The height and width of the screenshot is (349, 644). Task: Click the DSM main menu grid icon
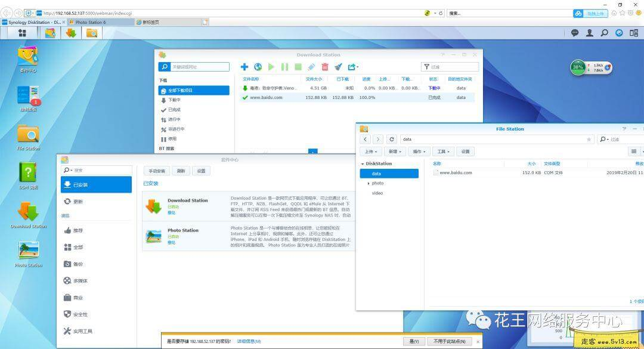coord(22,33)
